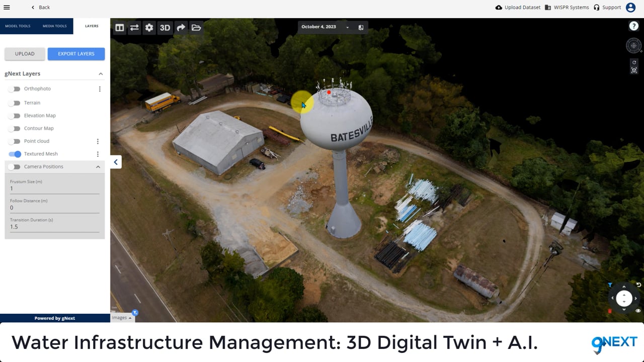Image resolution: width=644 pixels, height=362 pixels.
Task: Click the UPLOAD button
Action: [25, 54]
